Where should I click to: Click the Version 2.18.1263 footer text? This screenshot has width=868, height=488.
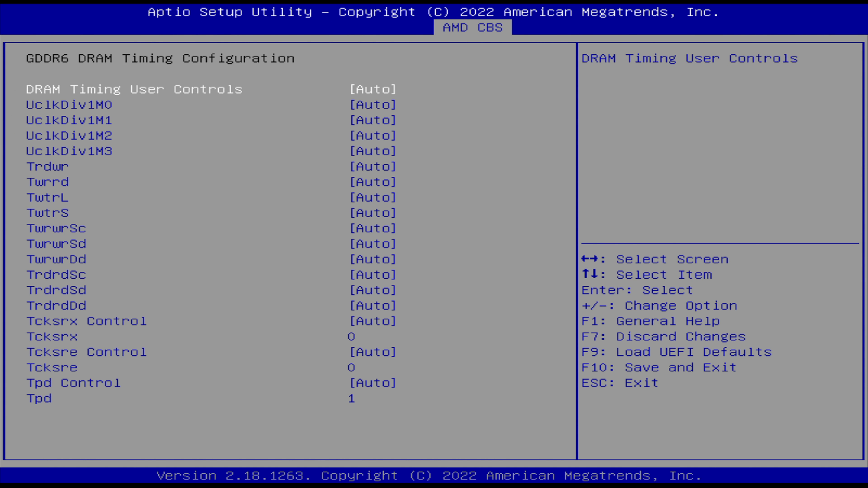[x=429, y=476]
